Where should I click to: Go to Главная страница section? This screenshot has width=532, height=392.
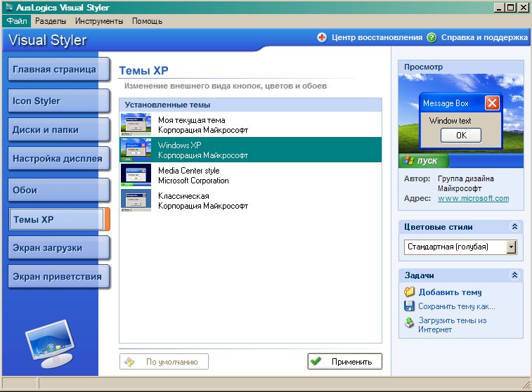click(x=59, y=69)
